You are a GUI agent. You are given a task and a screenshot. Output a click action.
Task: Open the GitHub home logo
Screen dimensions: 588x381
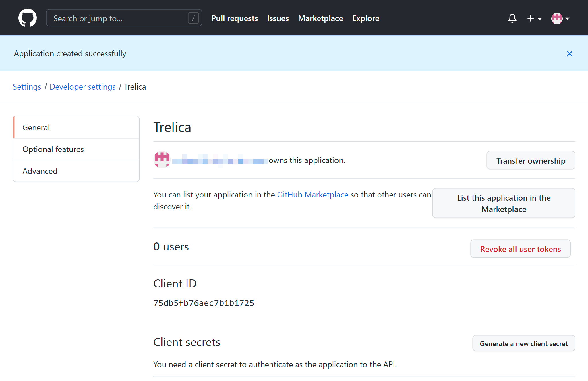[x=28, y=18]
